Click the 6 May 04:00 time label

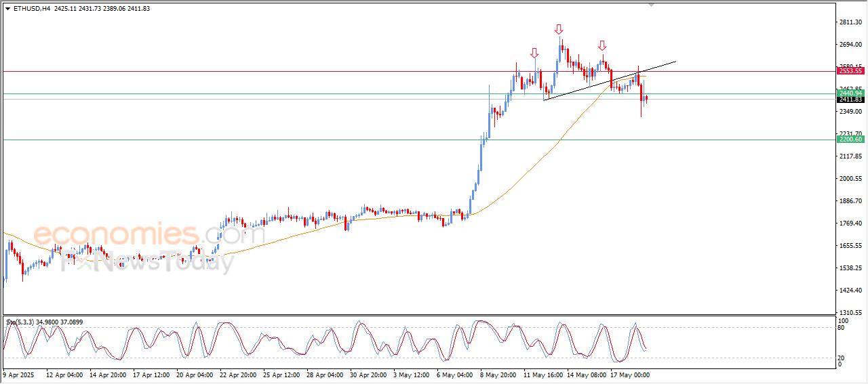point(455,375)
